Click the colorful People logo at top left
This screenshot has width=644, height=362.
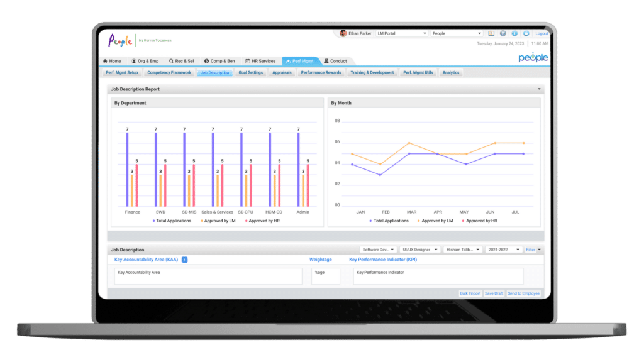click(x=120, y=41)
